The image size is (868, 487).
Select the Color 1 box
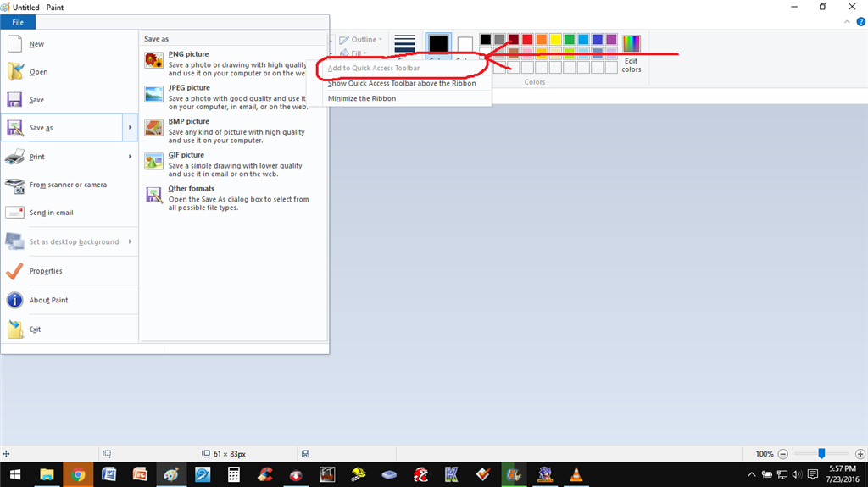438,44
